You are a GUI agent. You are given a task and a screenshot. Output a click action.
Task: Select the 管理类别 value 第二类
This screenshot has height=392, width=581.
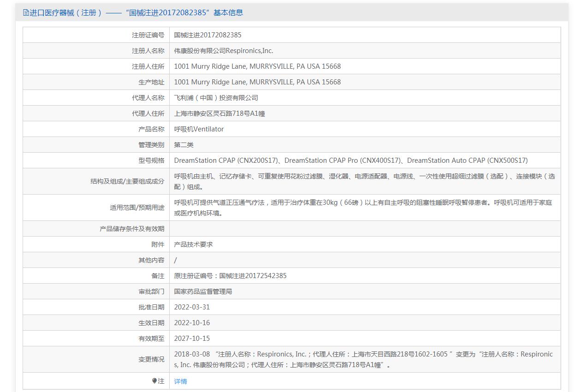(184, 145)
